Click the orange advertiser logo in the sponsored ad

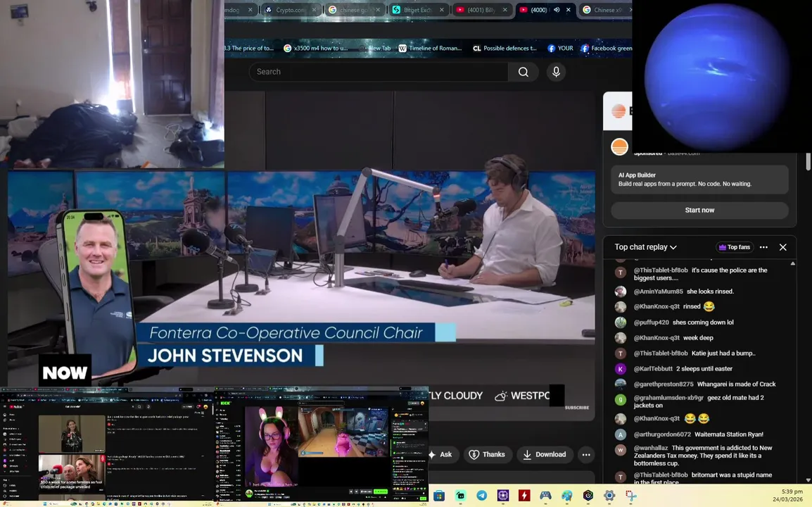point(619,146)
